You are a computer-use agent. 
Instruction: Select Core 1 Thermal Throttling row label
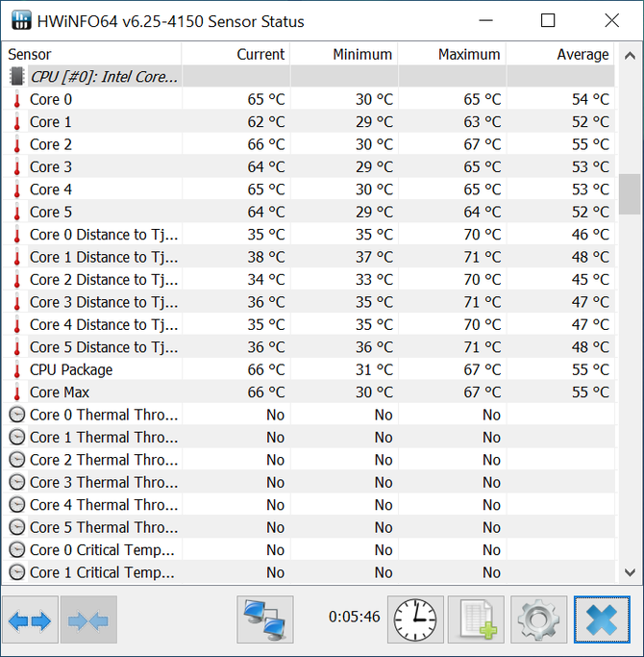[x=104, y=438]
